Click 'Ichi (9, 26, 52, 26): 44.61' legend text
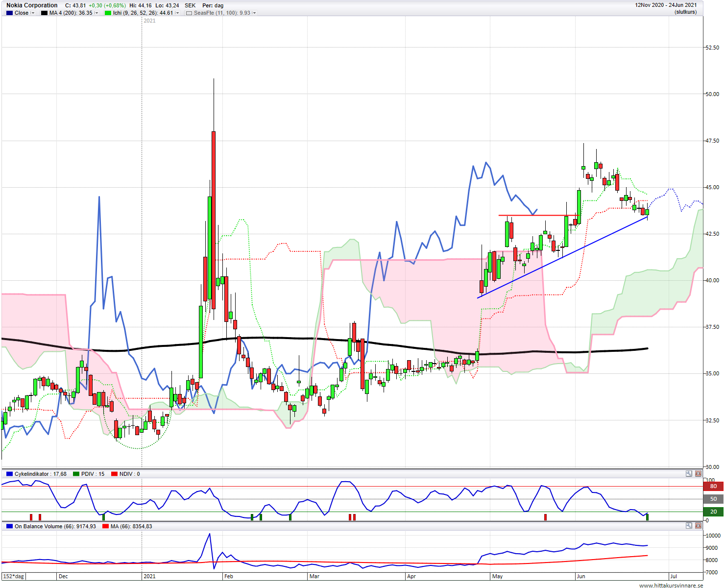Image resolution: width=725 pixels, height=588 pixels. point(143,13)
